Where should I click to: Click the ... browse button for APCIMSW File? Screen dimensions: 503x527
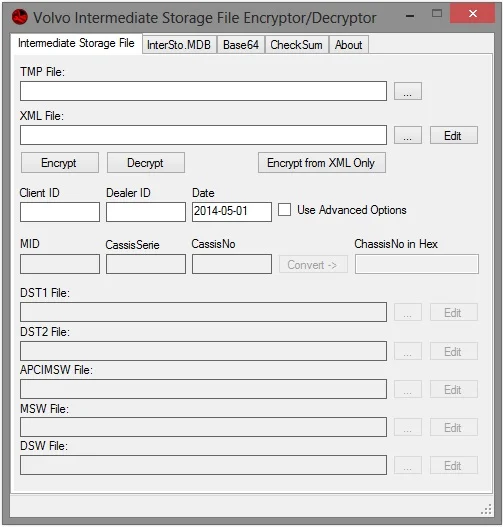pyautogui.click(x=408, y=389)
